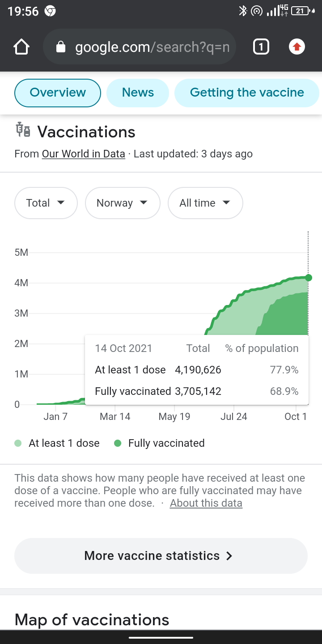Open the All time range dropdown
Viewport: 322px width, 644px height.
coord(205,203)
